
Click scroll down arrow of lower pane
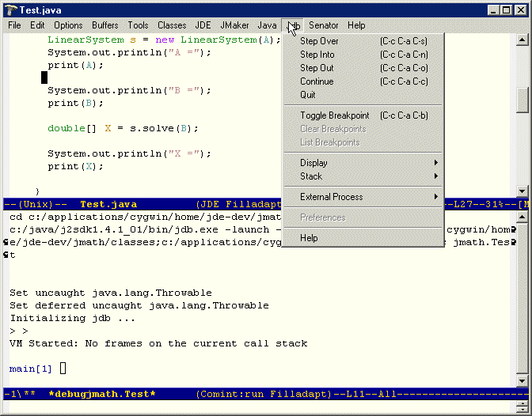(x=522, y=380)
